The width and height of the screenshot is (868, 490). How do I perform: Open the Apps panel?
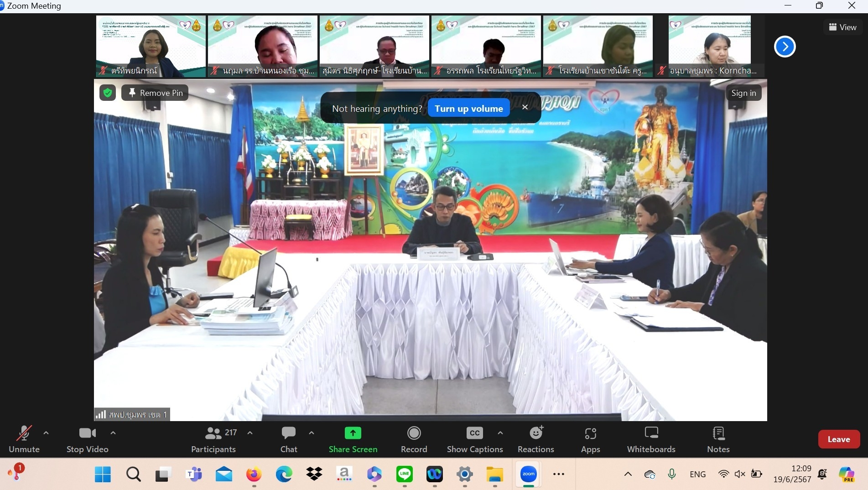(590, 439)
